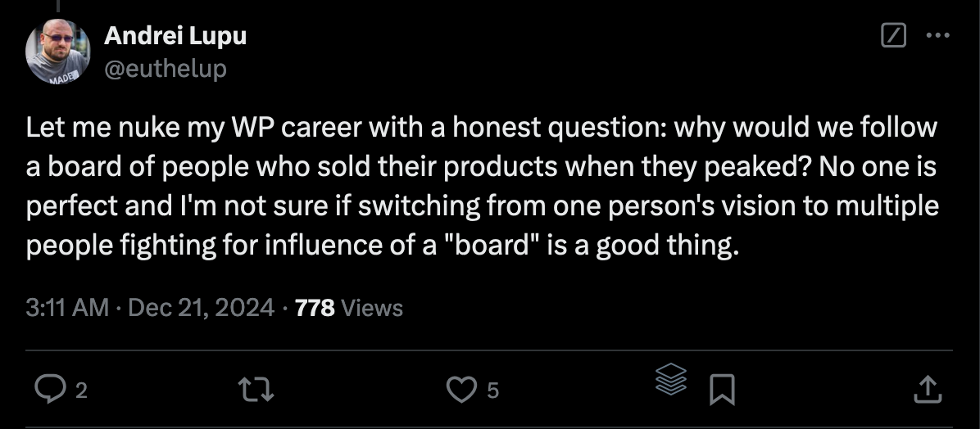Image resolution: width=980 pixels, height=429 pixels.
Task: Click the reply count number 2
Action: click(80, 391)
